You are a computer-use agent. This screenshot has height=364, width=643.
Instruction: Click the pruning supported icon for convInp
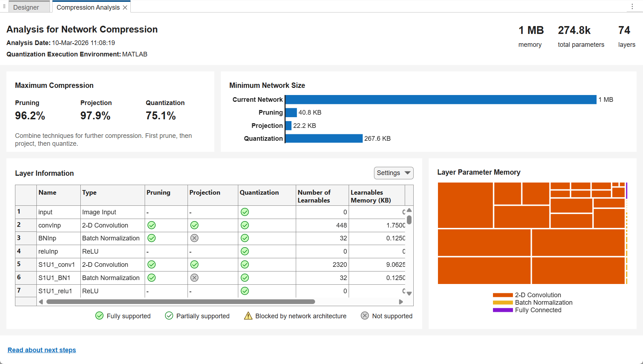pyautogui.click(x=151, y=225)
